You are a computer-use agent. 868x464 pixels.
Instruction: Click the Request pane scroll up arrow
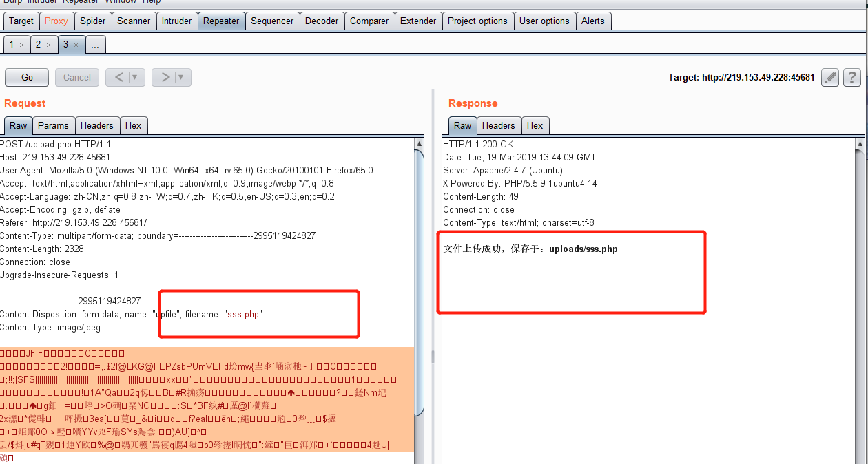coord(420,143)
